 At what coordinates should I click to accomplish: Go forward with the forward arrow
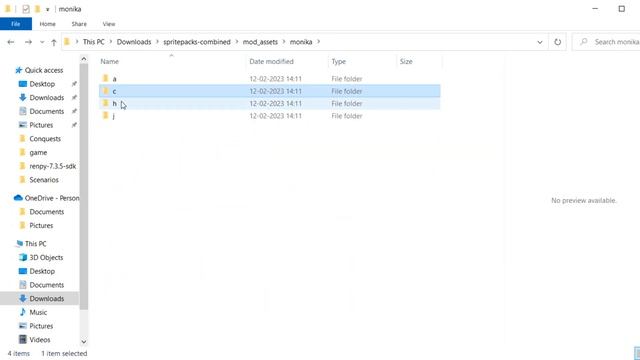pos(28,42)
